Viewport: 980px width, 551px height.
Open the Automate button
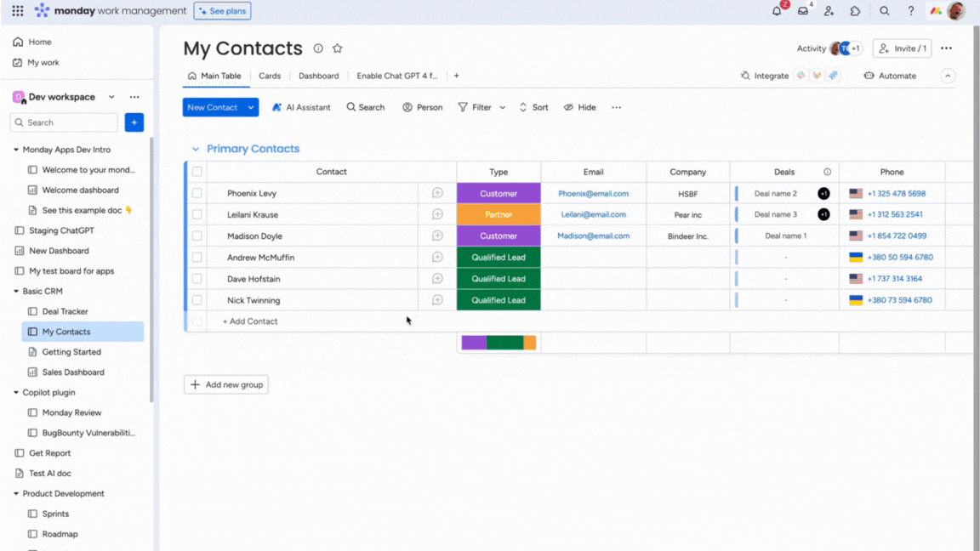coord(890,76)
